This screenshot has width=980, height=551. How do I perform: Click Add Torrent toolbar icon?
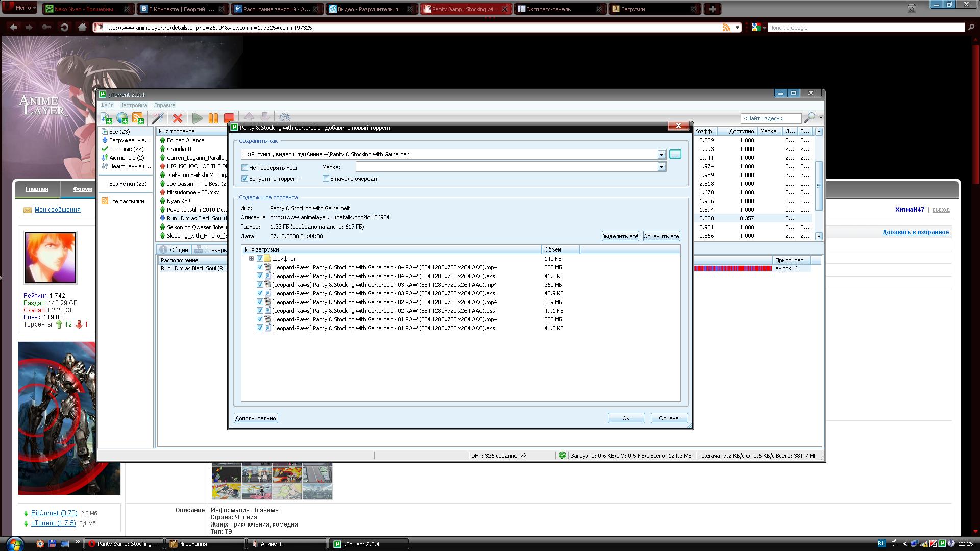[x=106, y=118]
